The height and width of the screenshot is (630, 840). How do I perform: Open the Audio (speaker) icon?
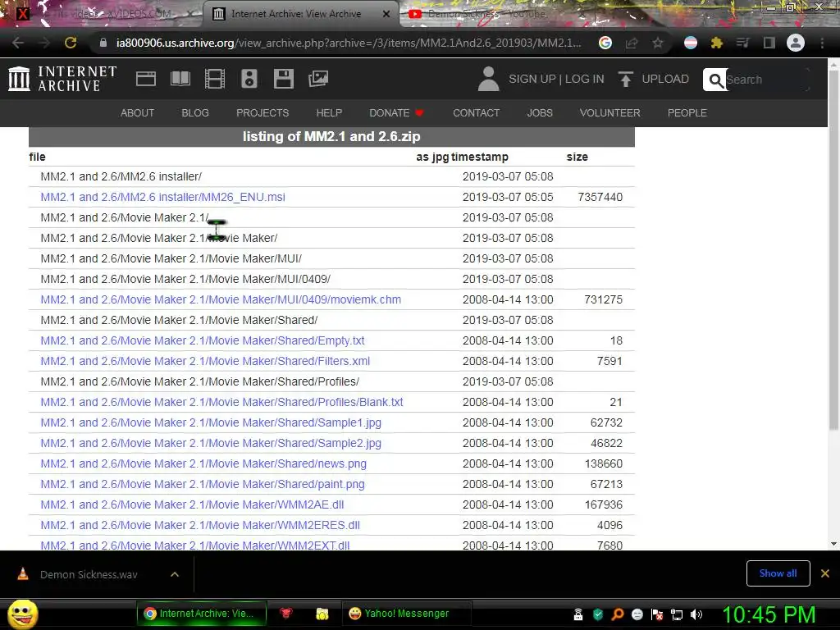(249, 79)
